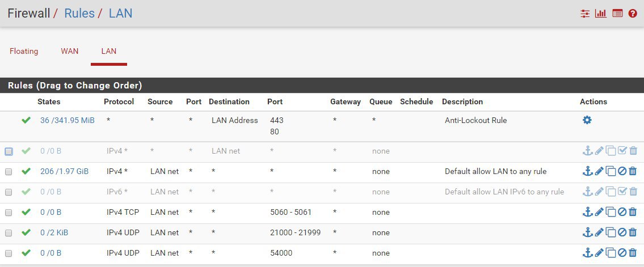Screen dimensions: 644x267
Task: Open the Anti-Lockout Rule settings gear
Action: [x=587, y=120]
